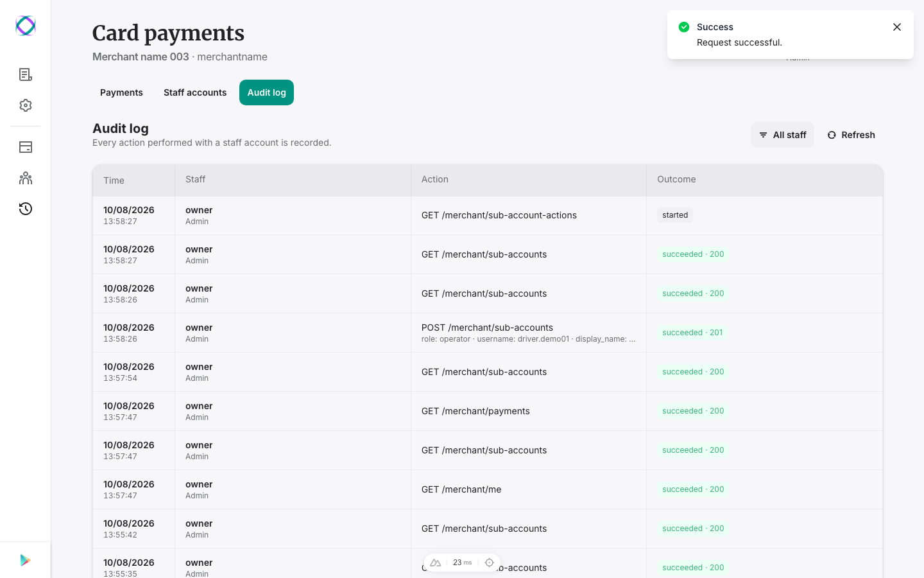This screenshot has height=578, width=924.
Task: Click the 23 ms devtools timing label
Action: point(462,563)
